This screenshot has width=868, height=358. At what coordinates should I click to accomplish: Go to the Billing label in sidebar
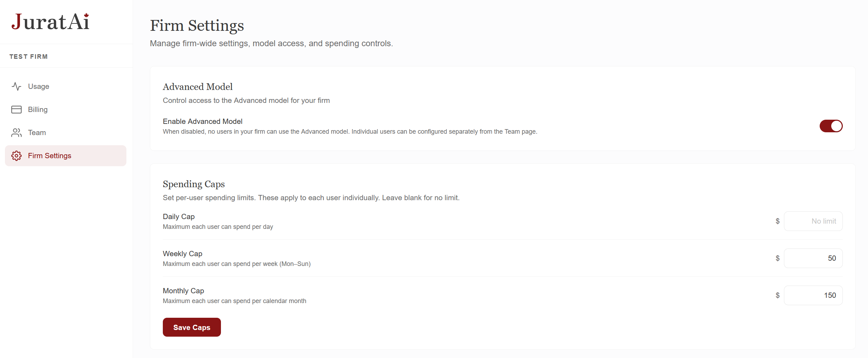(38, 110)
